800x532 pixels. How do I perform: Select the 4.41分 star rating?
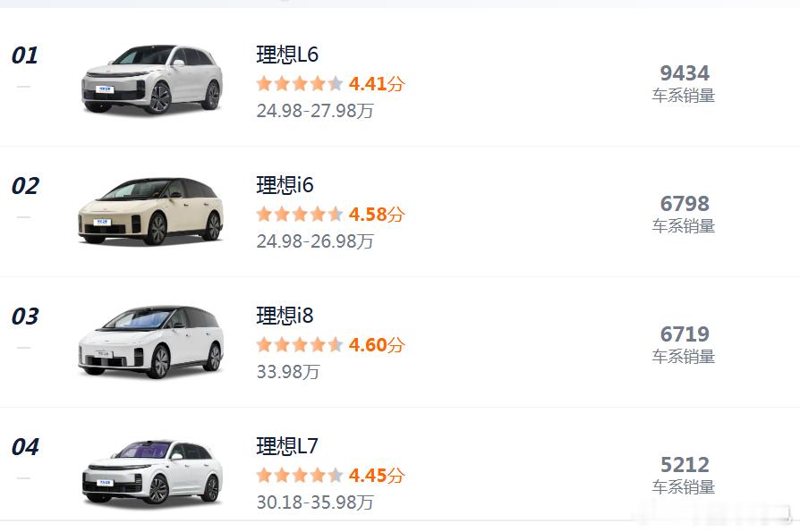(x=330, y=83)
